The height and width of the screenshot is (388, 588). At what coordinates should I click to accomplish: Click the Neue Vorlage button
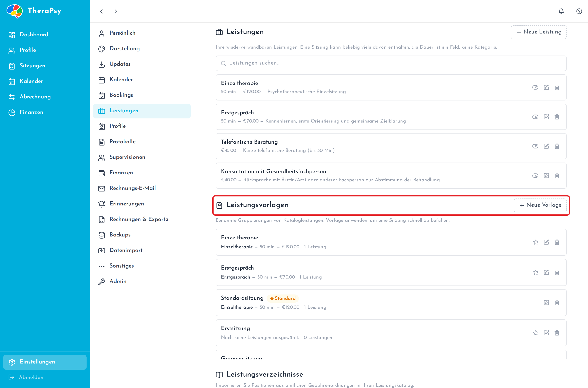coord(540,205)
